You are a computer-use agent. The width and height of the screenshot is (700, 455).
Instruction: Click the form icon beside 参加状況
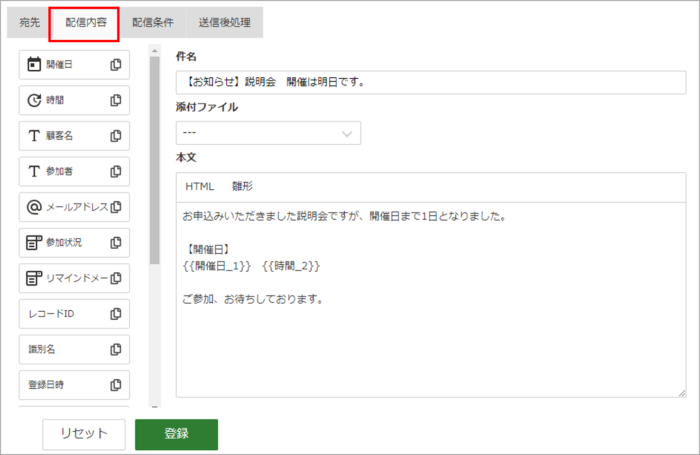pyautogui.click(x=34, y=242)
